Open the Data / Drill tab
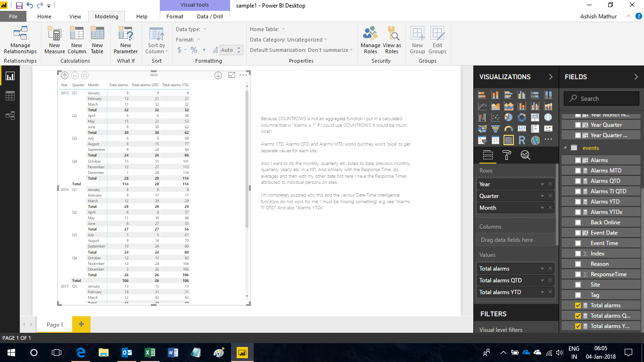This screenshot has width=644, height=362. pyautogui.click(x=210, y=16)
